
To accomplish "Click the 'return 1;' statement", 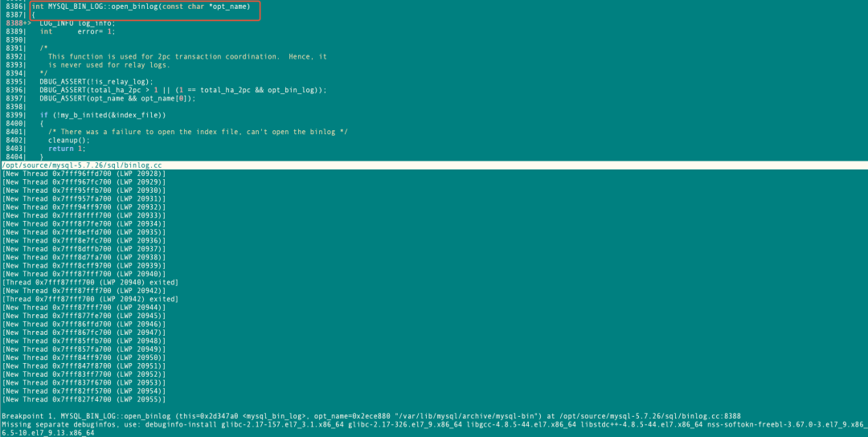I will (x=67, y=149).
